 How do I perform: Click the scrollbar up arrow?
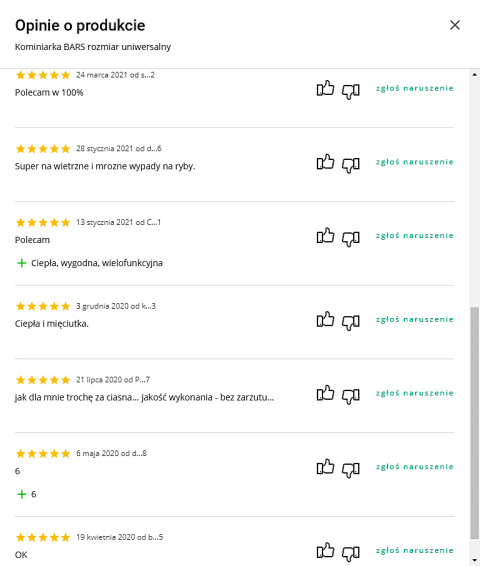point(475,74)
